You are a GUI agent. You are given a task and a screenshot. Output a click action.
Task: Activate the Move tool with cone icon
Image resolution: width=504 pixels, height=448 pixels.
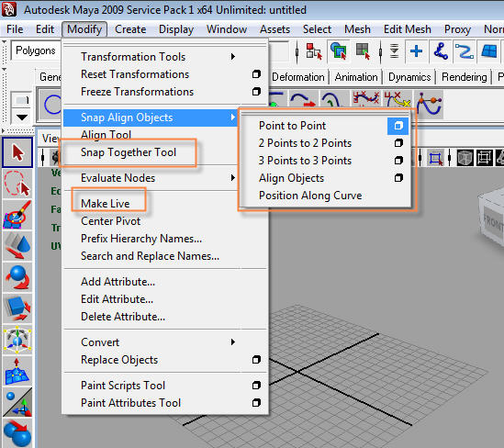[17, 245]
